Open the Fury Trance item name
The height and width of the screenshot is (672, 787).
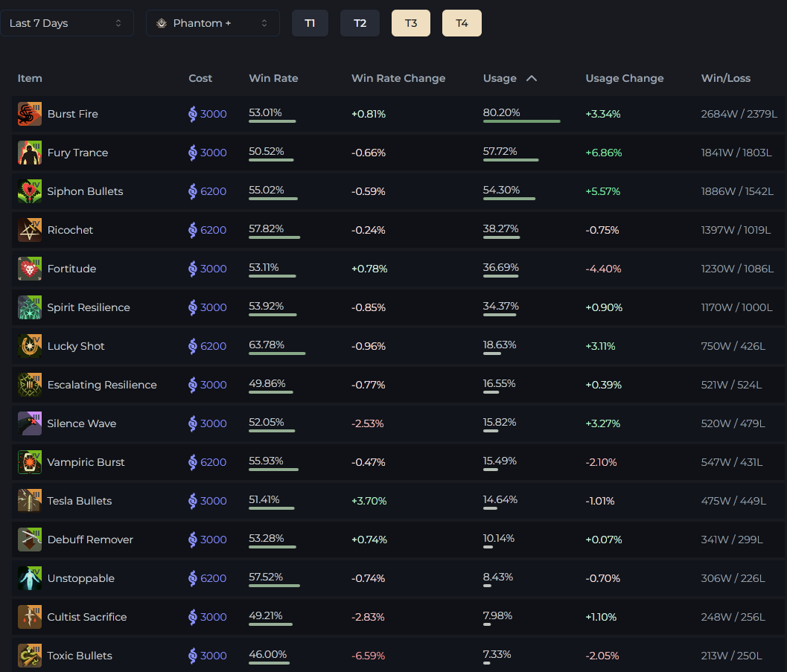(77, 153)
